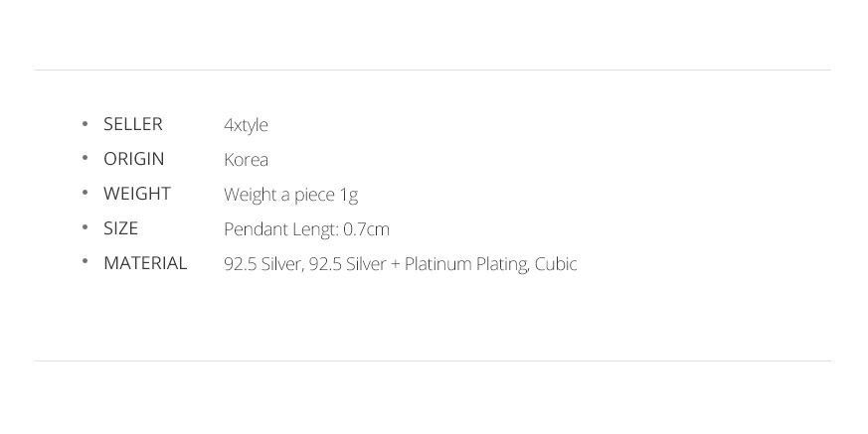Click the ORIGIN label
Screen dimensions: 868x434
(x=133, y=159)
